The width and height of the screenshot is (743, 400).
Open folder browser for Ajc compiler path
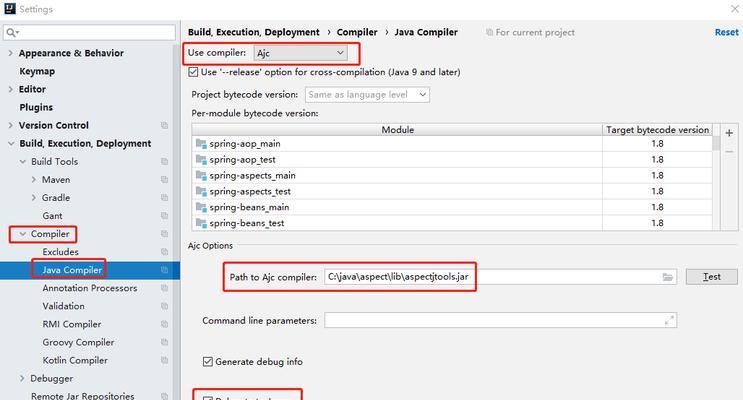(668, 277)
